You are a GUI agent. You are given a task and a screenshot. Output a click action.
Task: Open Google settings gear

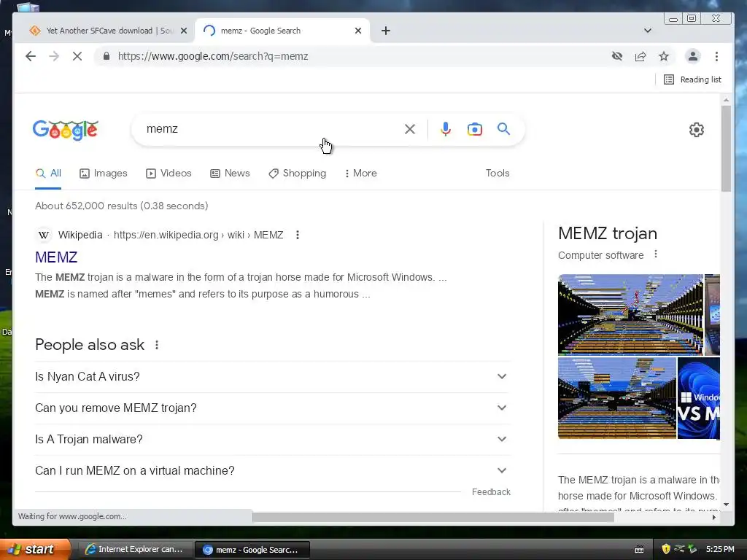[x=697, y=130]
